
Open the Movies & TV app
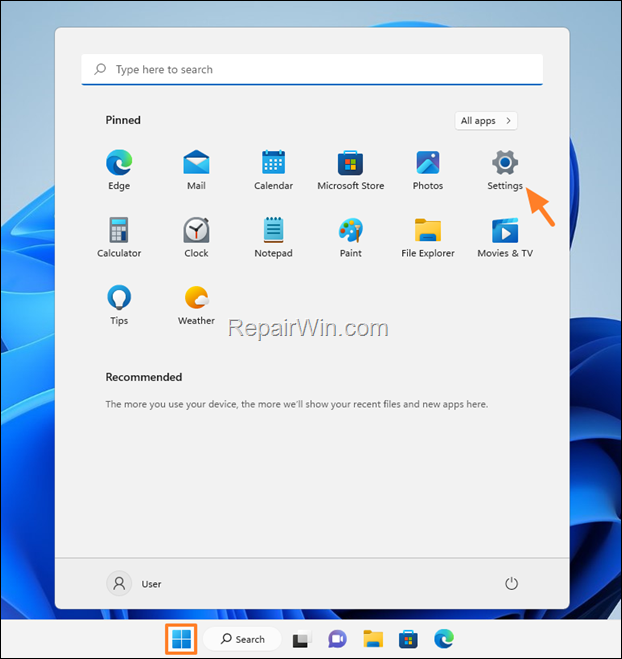coord(505,237)
